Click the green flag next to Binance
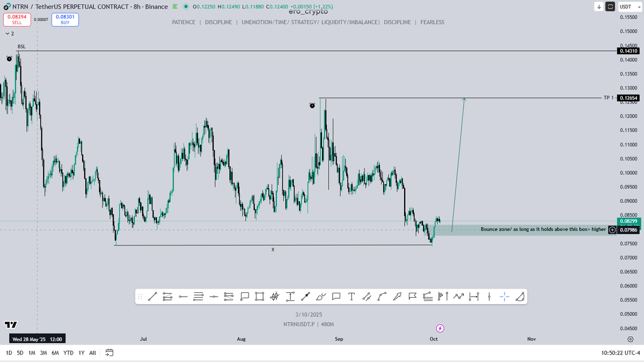Image resolution: width=644 pixels, height=362 pixels. point(175,7)
